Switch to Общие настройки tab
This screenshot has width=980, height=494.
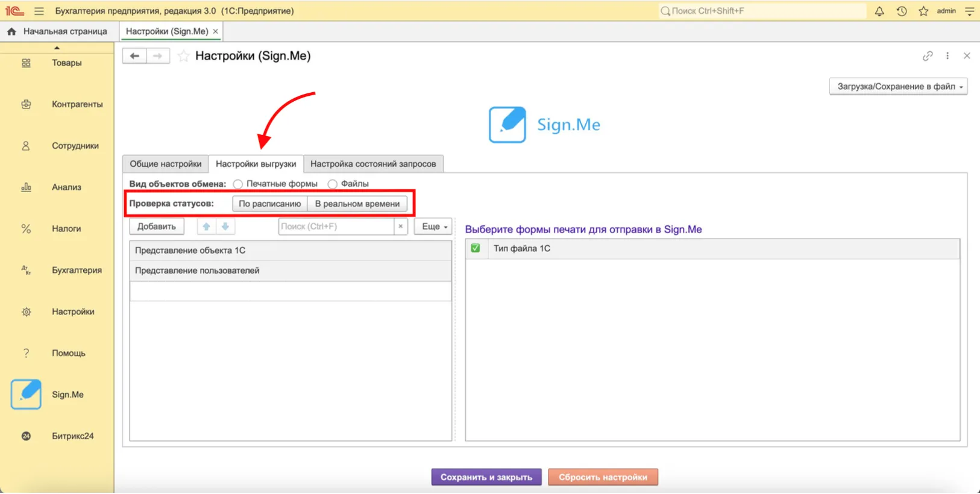[x=166, y=164]
